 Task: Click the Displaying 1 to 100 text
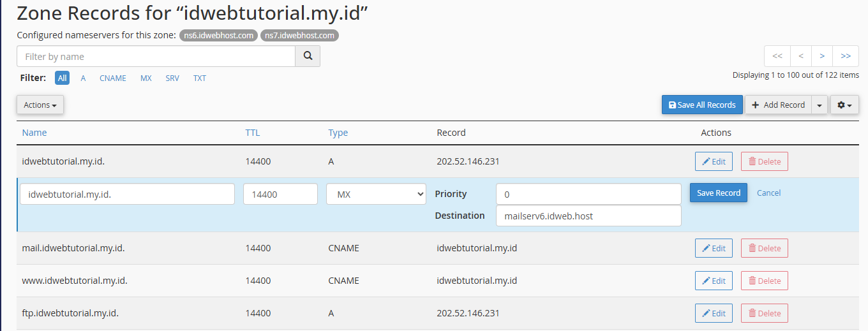(796, 75)
